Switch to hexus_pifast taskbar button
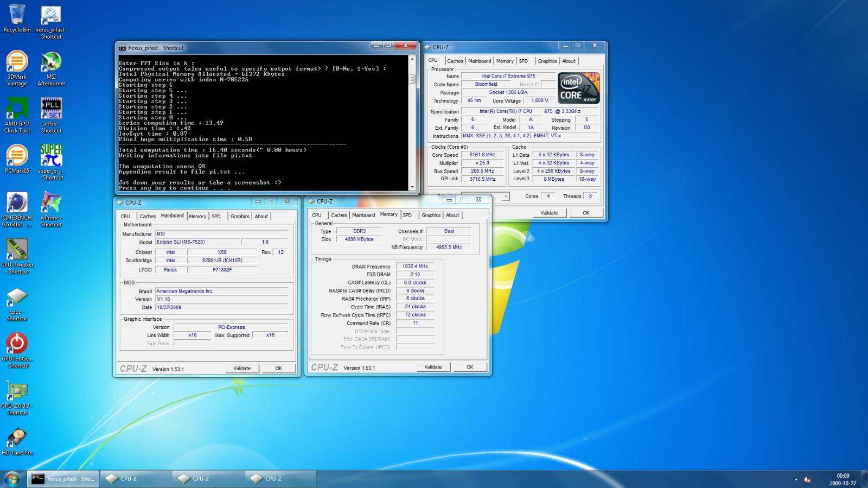The width and height of the screenshot is (868, 488). click(63, 479)
